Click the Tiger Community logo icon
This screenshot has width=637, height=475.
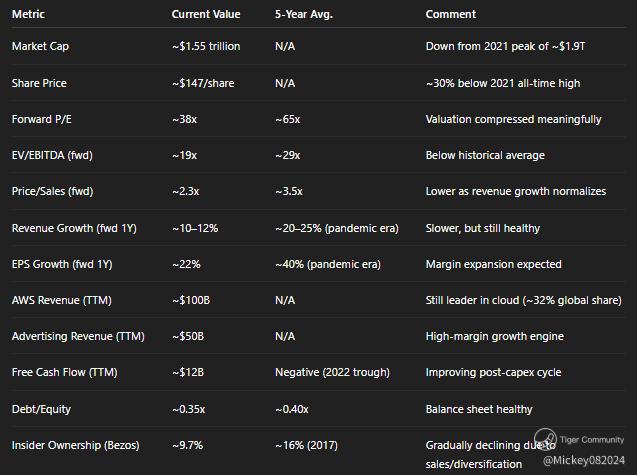pyautogui.click(x=544, y=442)
